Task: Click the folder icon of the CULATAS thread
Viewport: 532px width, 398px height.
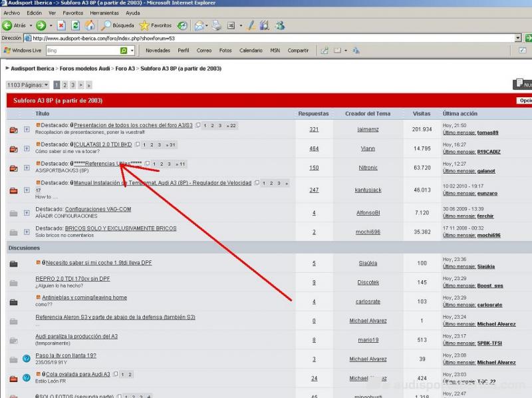Action: (13, 148)
